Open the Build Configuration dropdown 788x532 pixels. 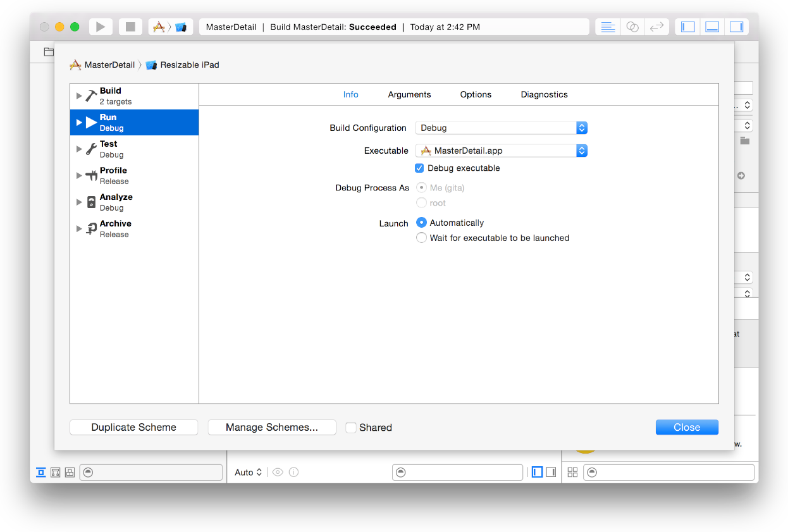pos(501,128)
